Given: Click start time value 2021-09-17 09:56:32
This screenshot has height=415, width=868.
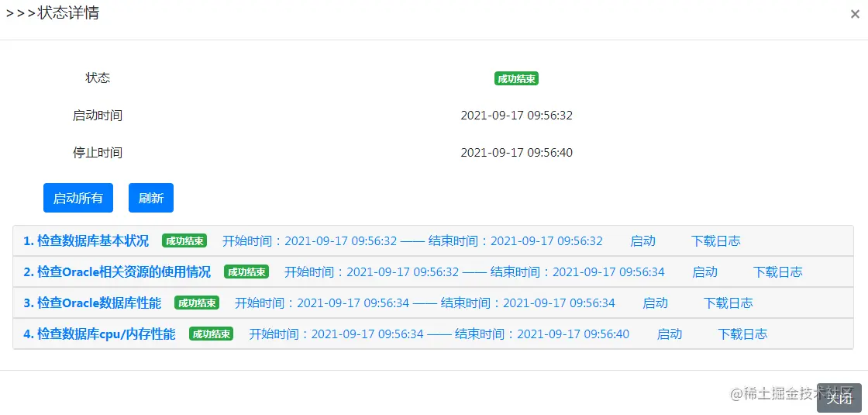Looking at the screenshot, I should tap(516, 116).
